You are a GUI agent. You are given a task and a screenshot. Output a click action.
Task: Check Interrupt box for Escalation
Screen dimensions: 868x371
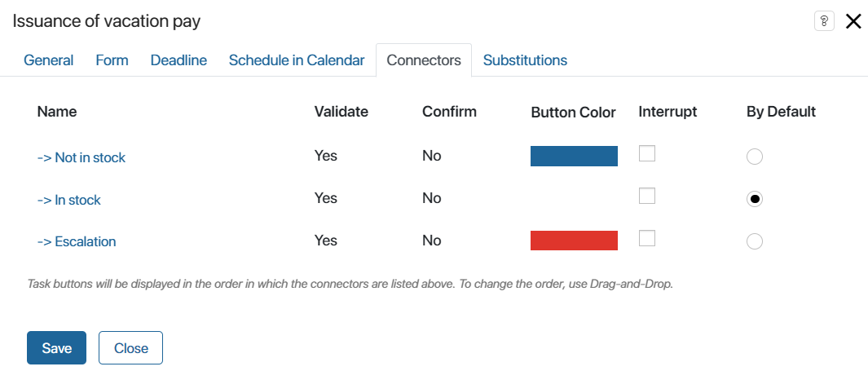pyautogui.click(x=647, y=238)
